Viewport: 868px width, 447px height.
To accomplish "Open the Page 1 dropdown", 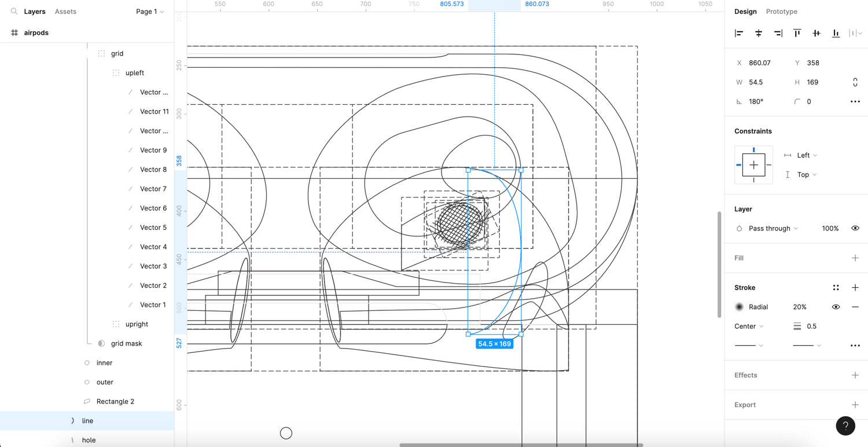I will (x=150, y=12).
